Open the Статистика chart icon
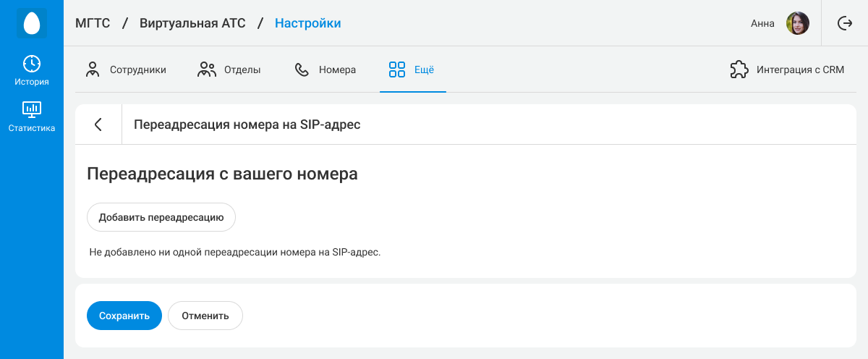The image size is (868, 359). click(x=32, y=110)
